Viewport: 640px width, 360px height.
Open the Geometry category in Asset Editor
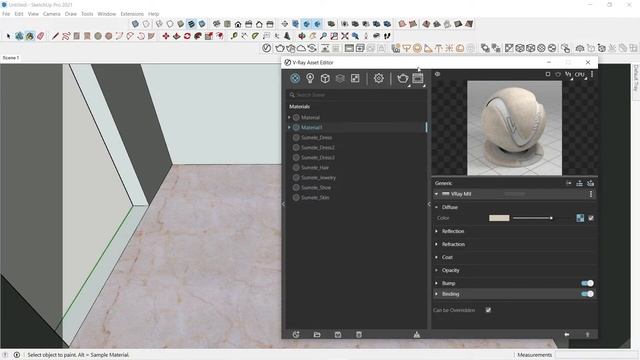[325, 78]
